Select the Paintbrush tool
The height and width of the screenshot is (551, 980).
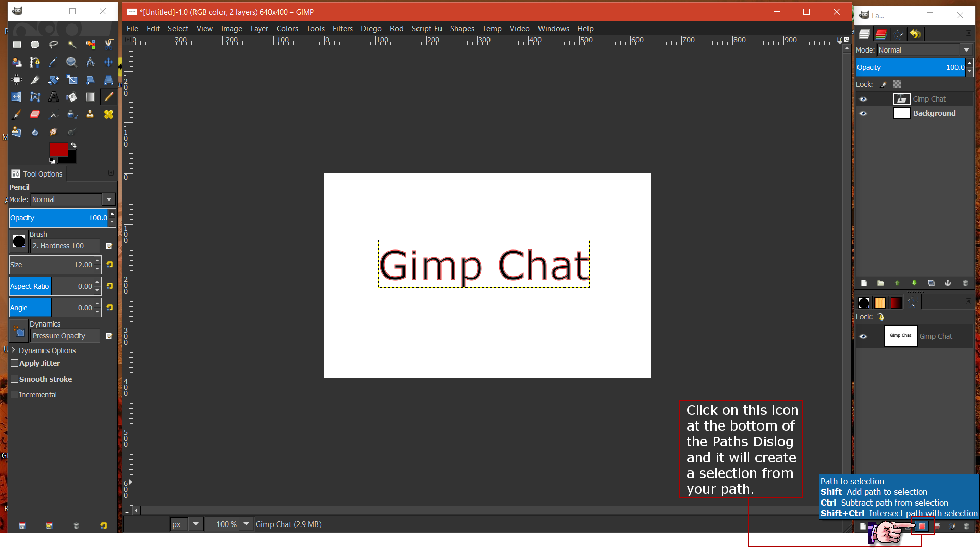[17, 114]
